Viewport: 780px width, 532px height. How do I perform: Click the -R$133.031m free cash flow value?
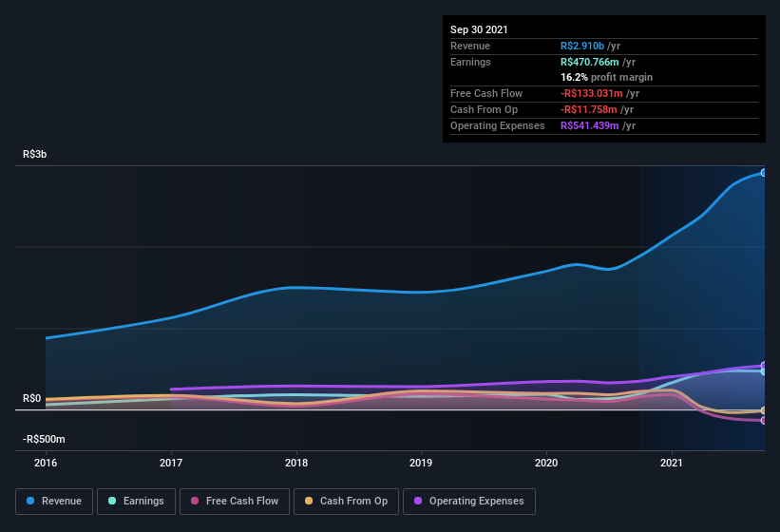(592, 93)
